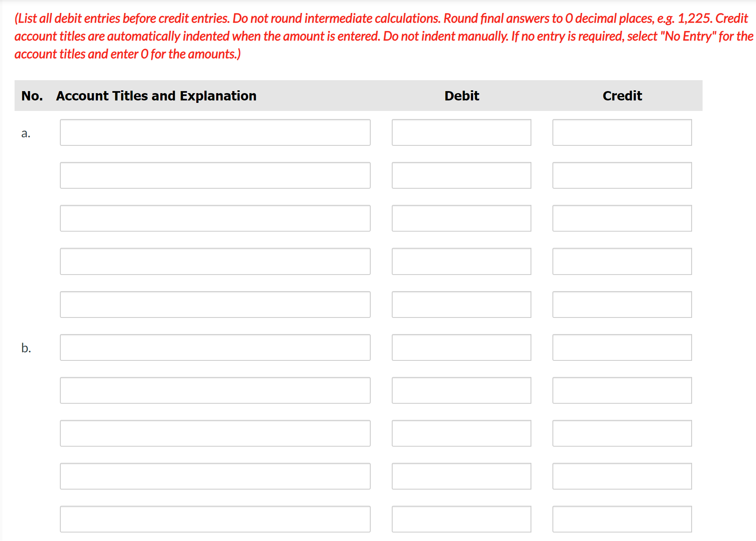The width and height of the screenshot is (756, 541).
Task: Focus the debit field in entry b's second row
Action: (x=461, y=390)
